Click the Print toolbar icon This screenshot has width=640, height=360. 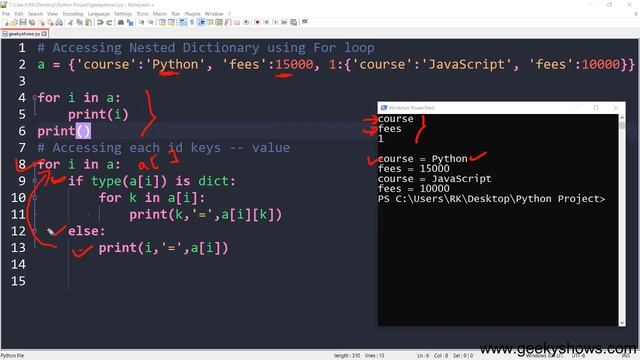point(59,22)
